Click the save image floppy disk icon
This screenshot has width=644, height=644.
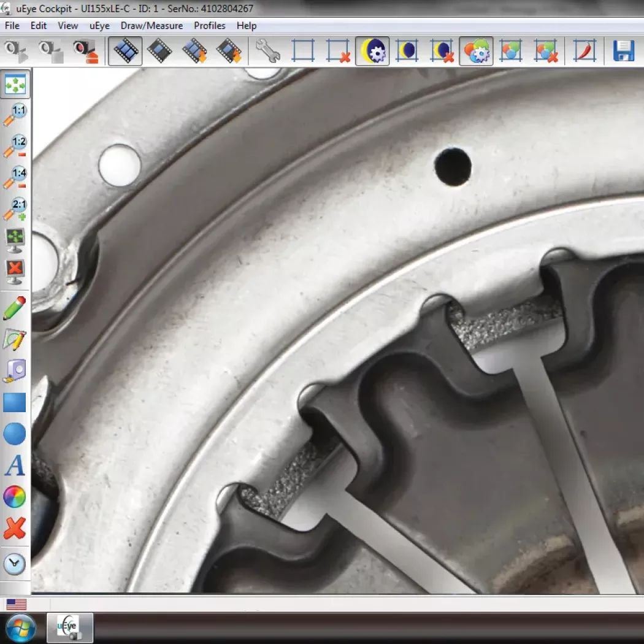click(x=624, y=51)
